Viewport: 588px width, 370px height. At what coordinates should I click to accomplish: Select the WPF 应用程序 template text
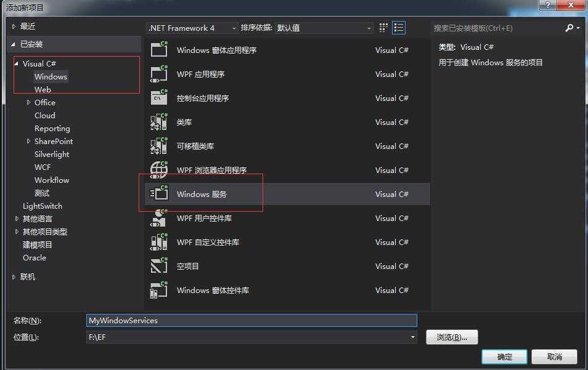point(201,74)
